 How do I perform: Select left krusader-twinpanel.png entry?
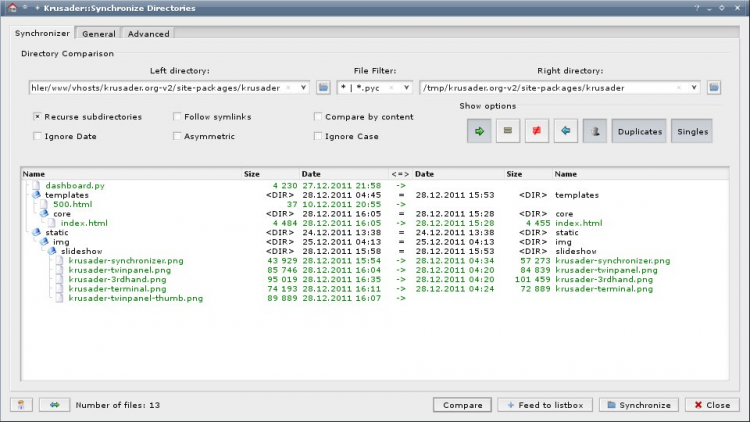(x=120, y=270)
